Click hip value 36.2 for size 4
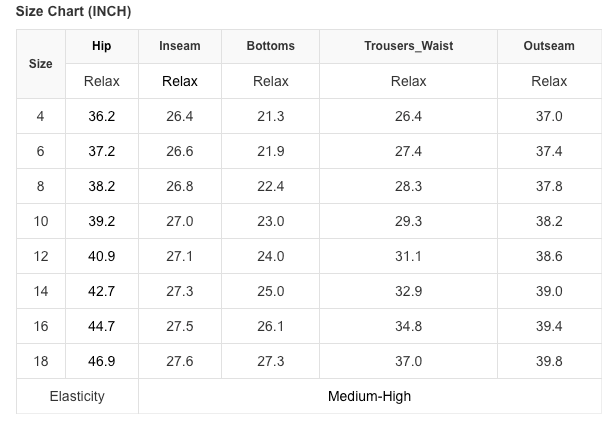614x429 pixels. tap(102, 116)
